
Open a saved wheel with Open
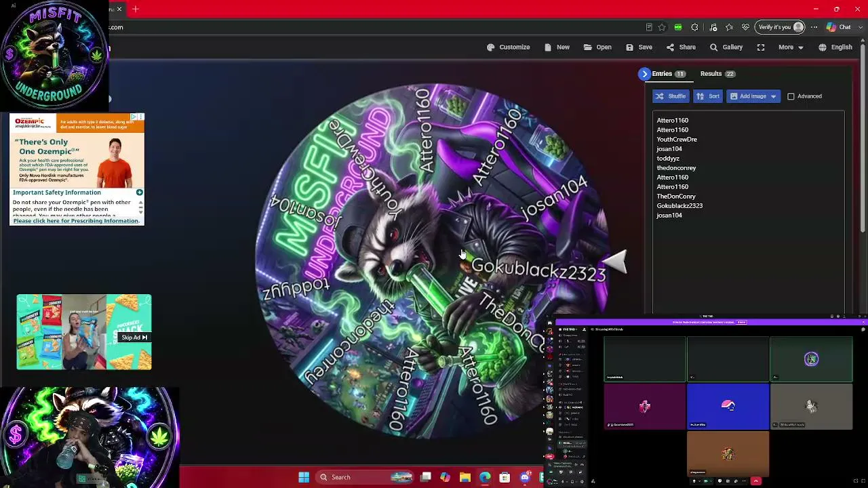tap(597, 47)
